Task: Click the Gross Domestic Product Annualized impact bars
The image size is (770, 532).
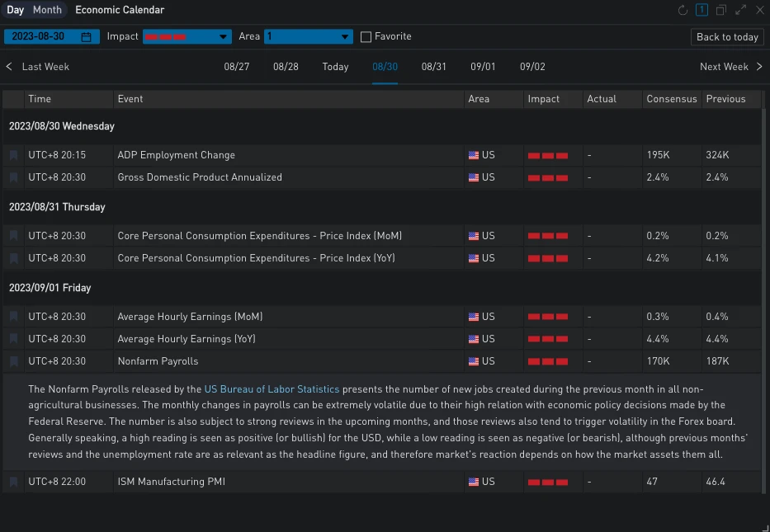Action: pos(548,177)
